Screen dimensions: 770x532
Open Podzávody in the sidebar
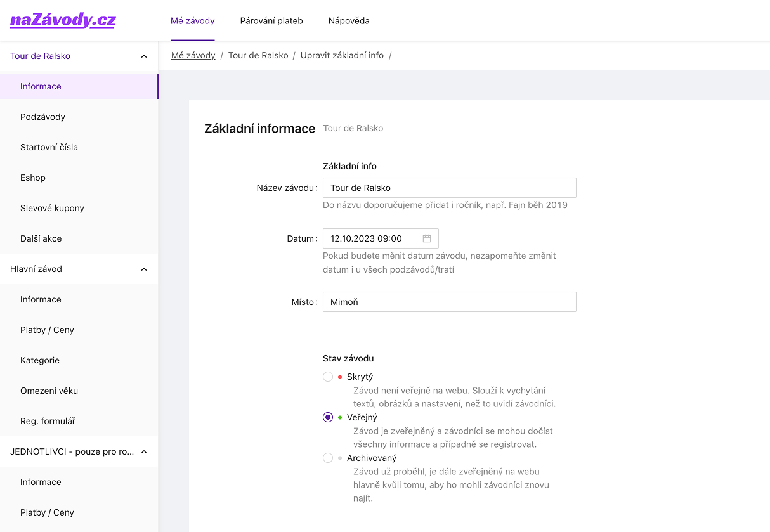(42, 117)
